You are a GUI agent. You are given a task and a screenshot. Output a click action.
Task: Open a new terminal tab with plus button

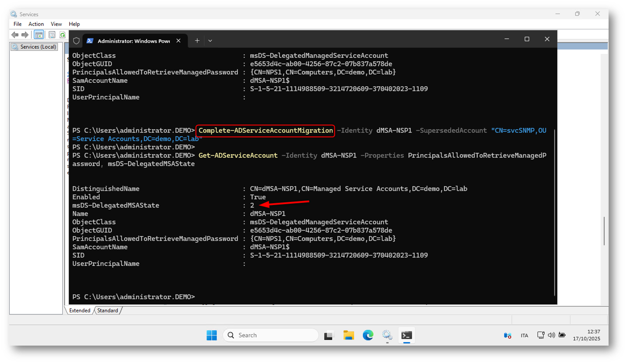197,41
